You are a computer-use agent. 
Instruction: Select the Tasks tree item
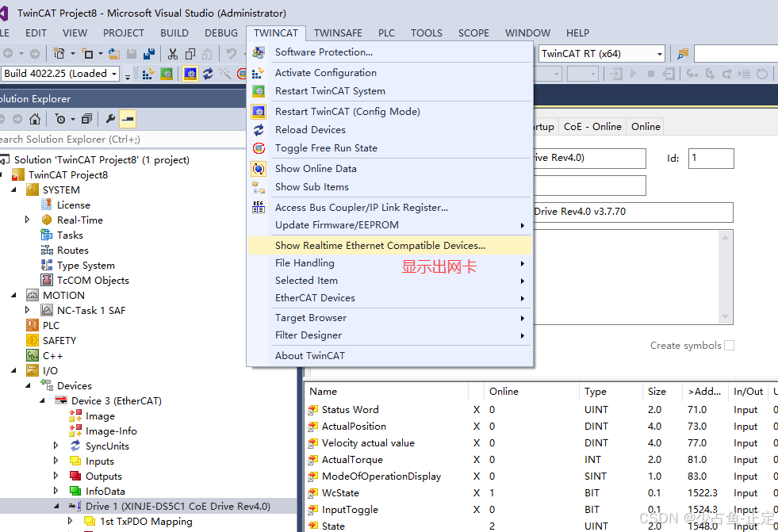tap(70, 235)
